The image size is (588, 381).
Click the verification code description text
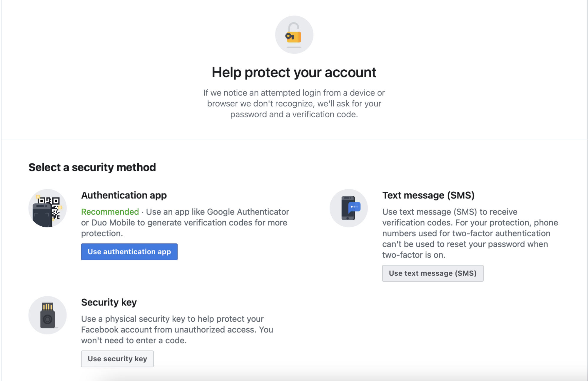coord(294,103)
